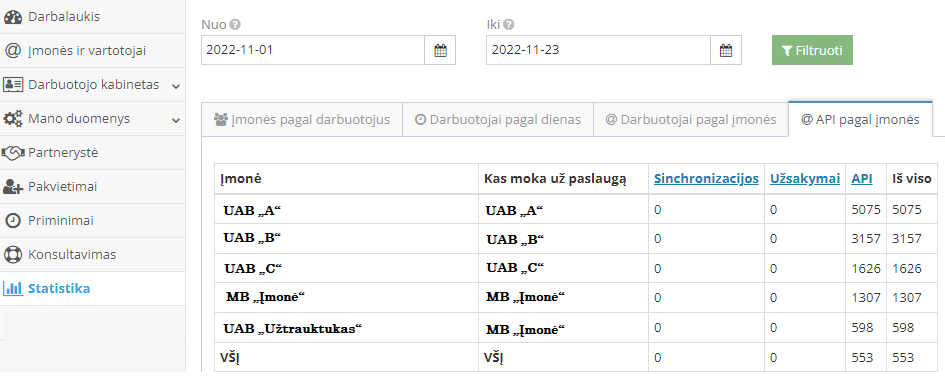
Task: Click the lifebuoy icon of Konsultavimas
Action: pyautogui.click(x=13, y=254)
